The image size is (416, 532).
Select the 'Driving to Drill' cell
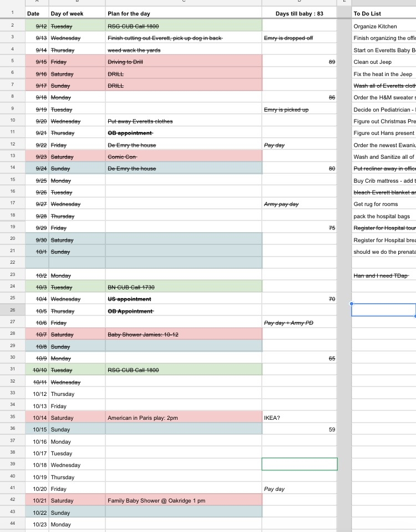184,62
